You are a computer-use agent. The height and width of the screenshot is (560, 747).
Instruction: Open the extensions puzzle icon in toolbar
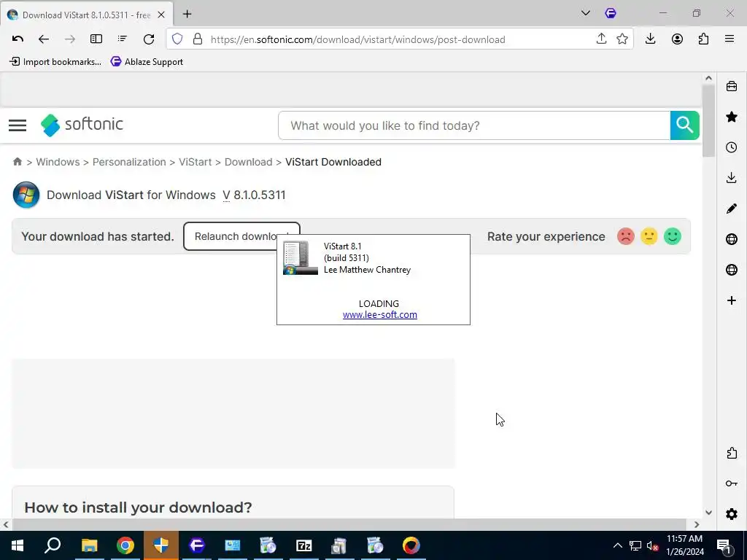703,39
